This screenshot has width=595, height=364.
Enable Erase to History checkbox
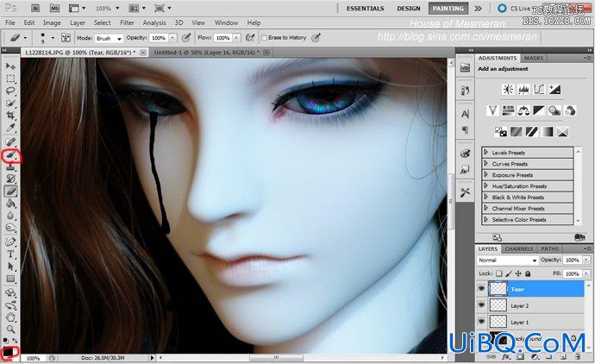[264, 38]
